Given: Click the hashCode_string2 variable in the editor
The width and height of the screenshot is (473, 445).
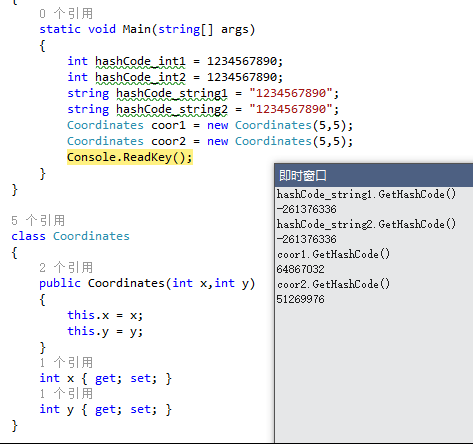Looking at the screenshot, I should [x=172, y=110].
